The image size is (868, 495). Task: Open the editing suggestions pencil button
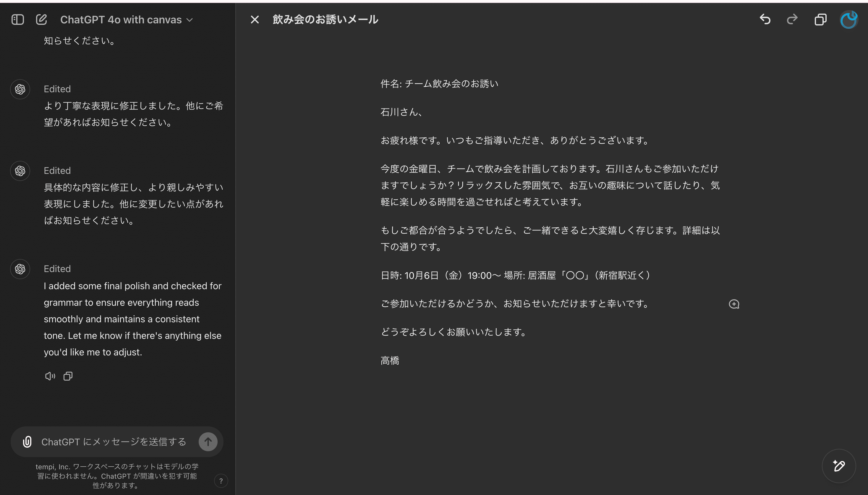838,466
